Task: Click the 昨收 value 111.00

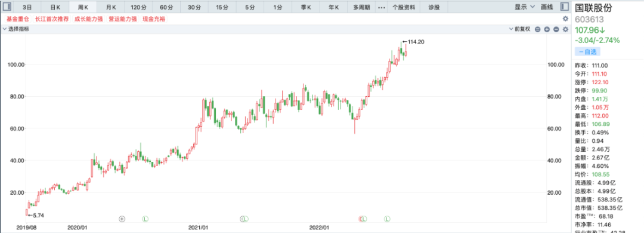Action: point(599,66)
